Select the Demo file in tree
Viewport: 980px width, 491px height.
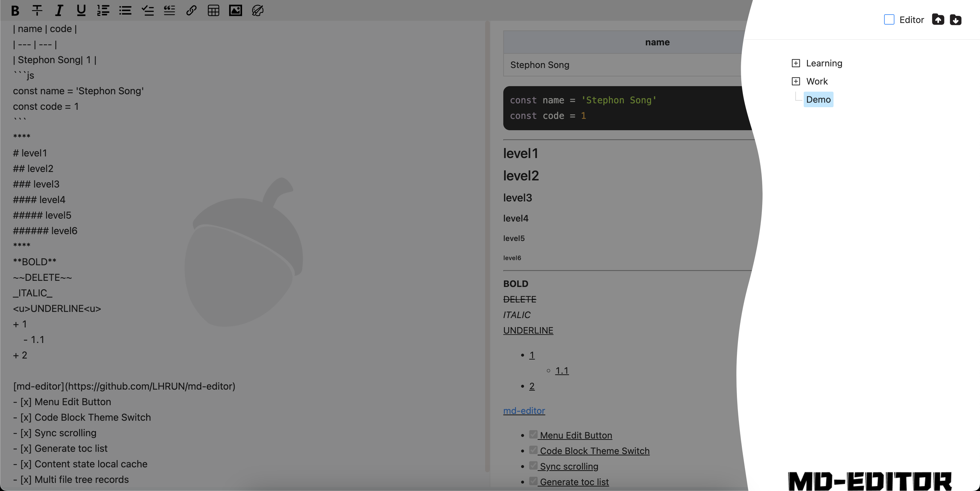pos(818,100)
